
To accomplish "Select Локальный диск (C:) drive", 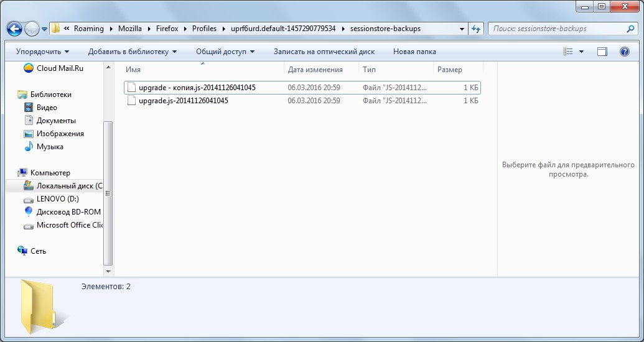I will point(70,185).
